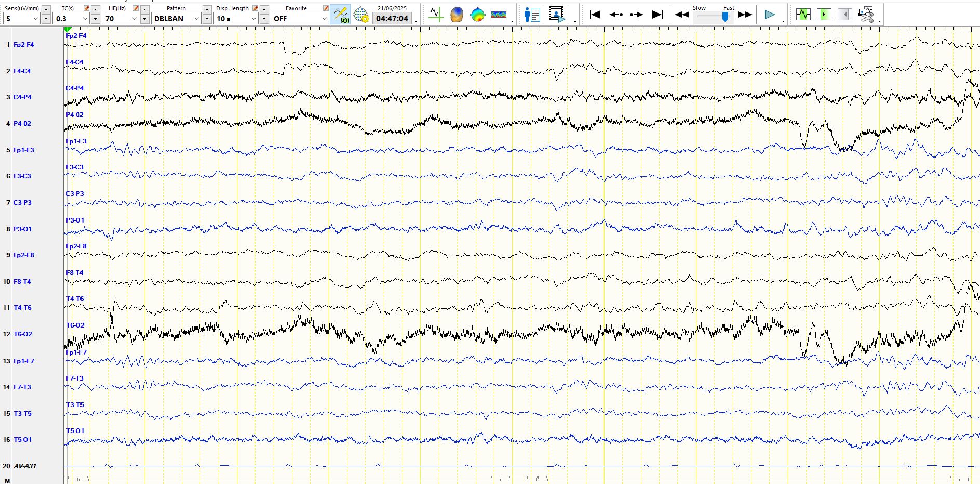Screen dimensions: 980x484
Task: Open the TC(s) dropdown showing 0.3
Action: [x=71, y=19]
